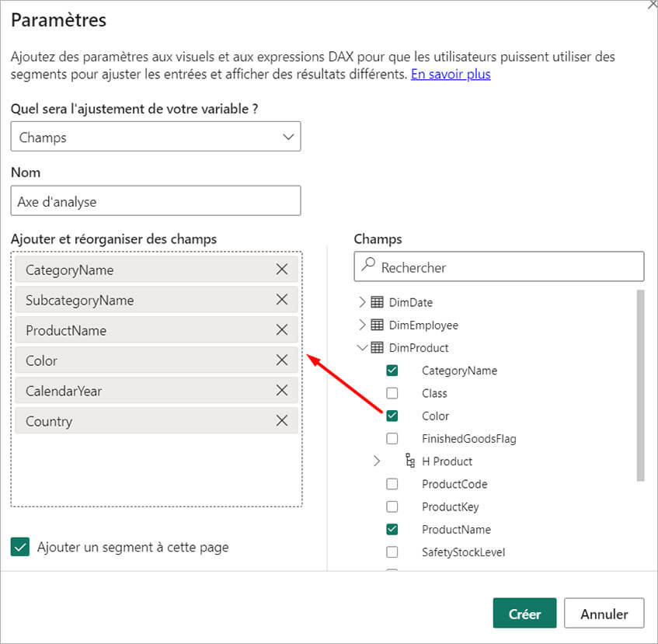Check the Class checkbox under DimProduct
This screenshot has width=658, height=644.
tap(392, 393)
